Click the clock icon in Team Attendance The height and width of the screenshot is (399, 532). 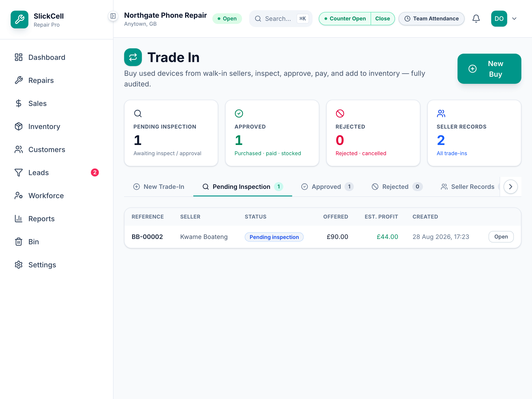(x=407, y=19)
